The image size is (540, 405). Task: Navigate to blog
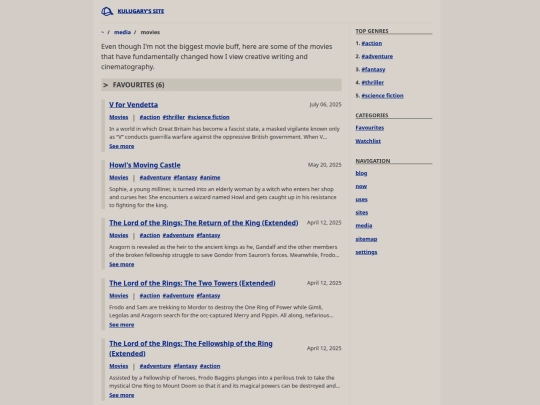(361, 173)
